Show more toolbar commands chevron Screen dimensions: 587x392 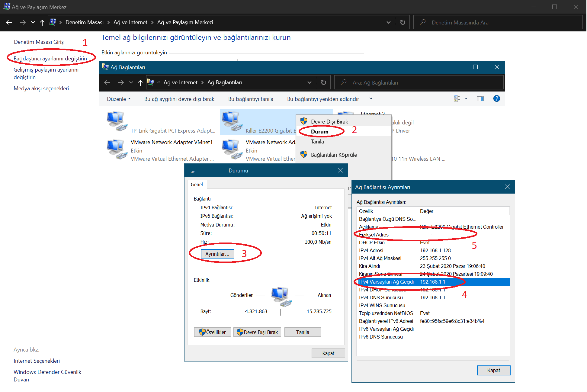(x=370, y=98)
